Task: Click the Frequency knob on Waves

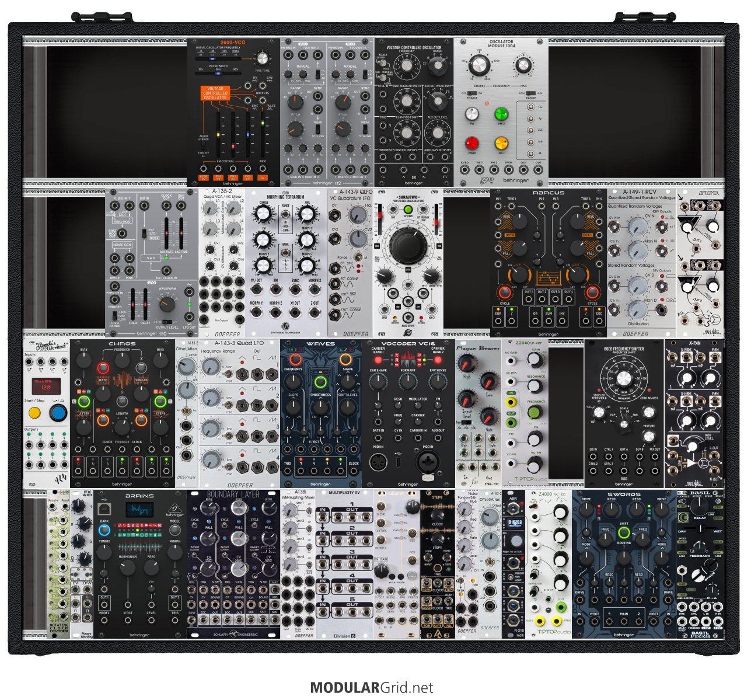Action: click(x=293, y=381)
